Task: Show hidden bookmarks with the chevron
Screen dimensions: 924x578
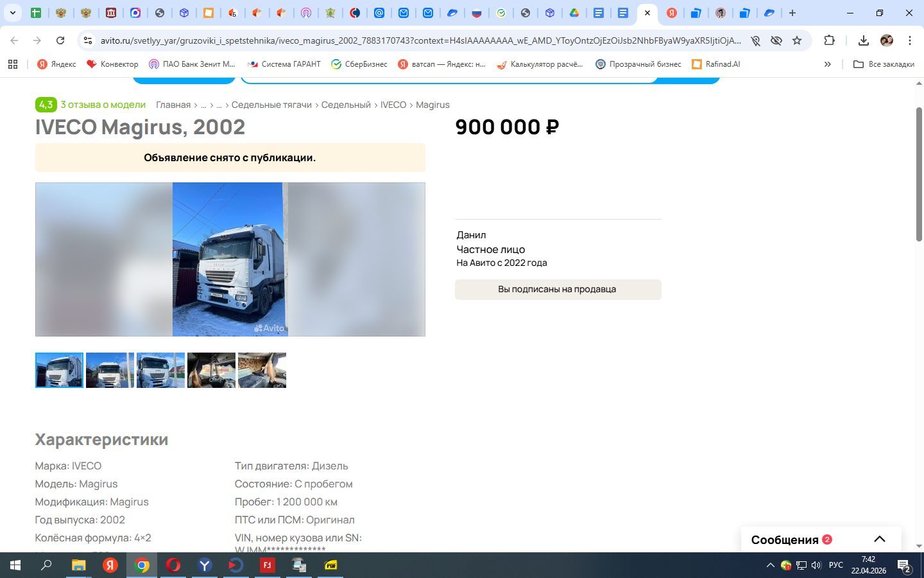Action: tap(828, 64)
